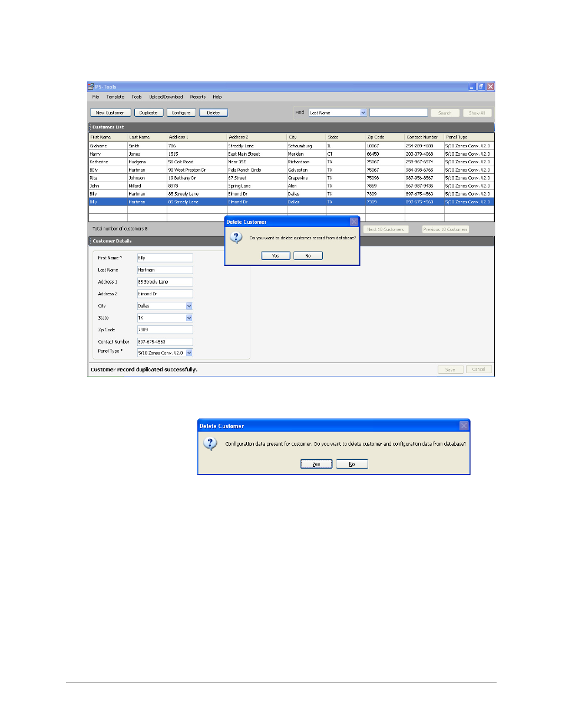Click the Last Name field containing Hartman
562x728 pixels.
click(x=165, y=270)
